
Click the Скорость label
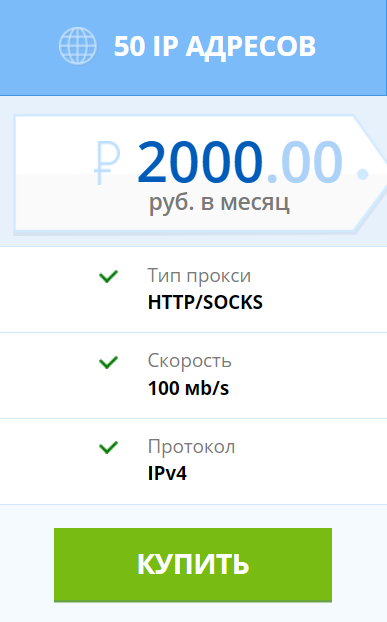point(190,361)
